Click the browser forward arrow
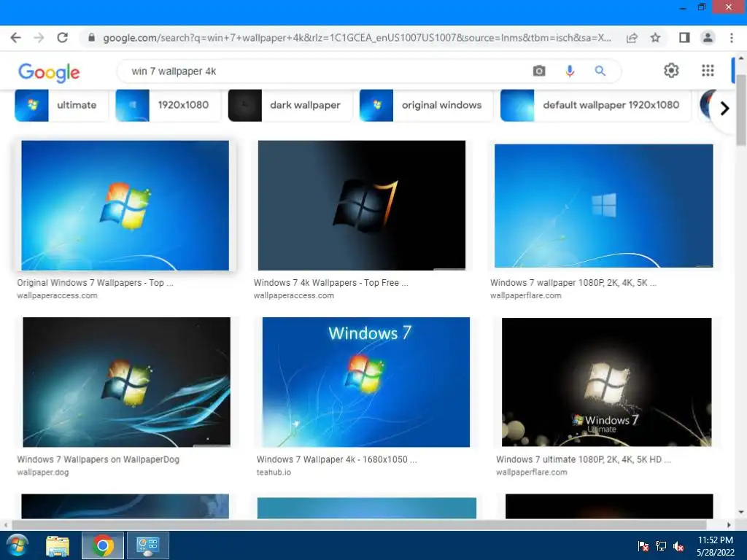This screenshot has height=560, width=747. (39, 38)
